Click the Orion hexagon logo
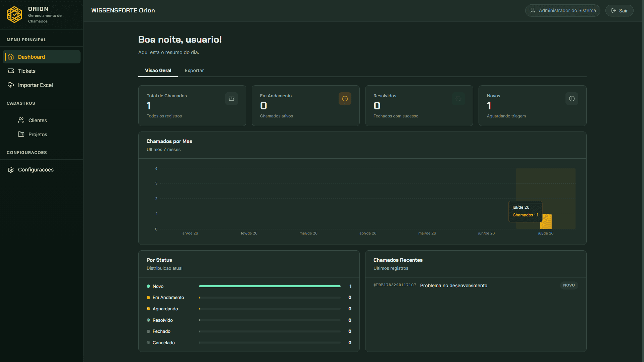Image resolution: width=644 pixels, height=362 pixels. click(14, 14)
